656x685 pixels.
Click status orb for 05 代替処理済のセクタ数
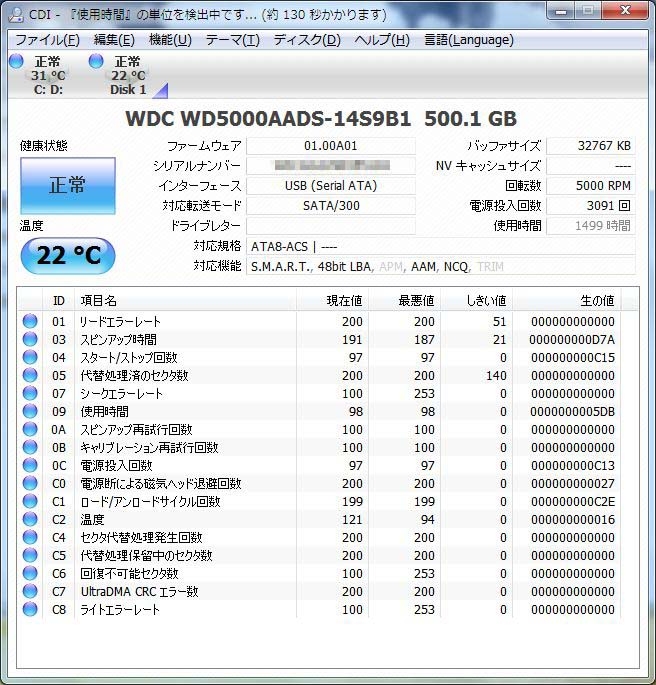tap(30, 375)
